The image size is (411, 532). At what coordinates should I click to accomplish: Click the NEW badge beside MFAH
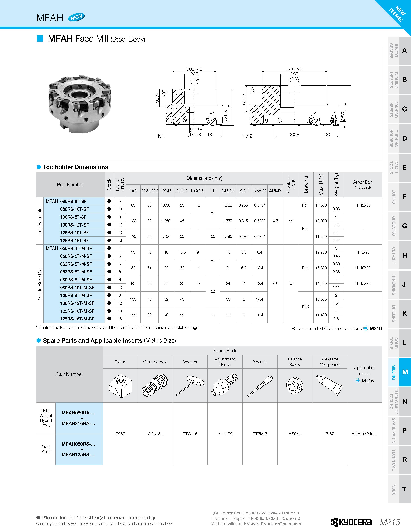coord(76,17)
